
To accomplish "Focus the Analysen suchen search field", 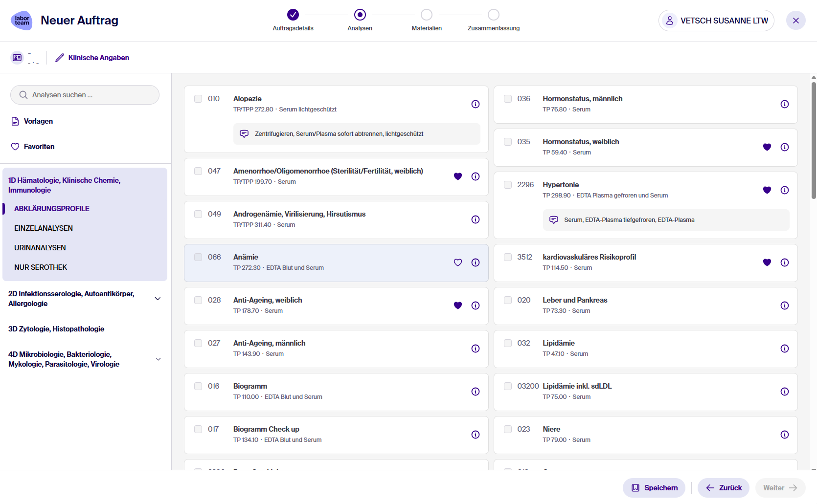I will [x=85, y=95].
